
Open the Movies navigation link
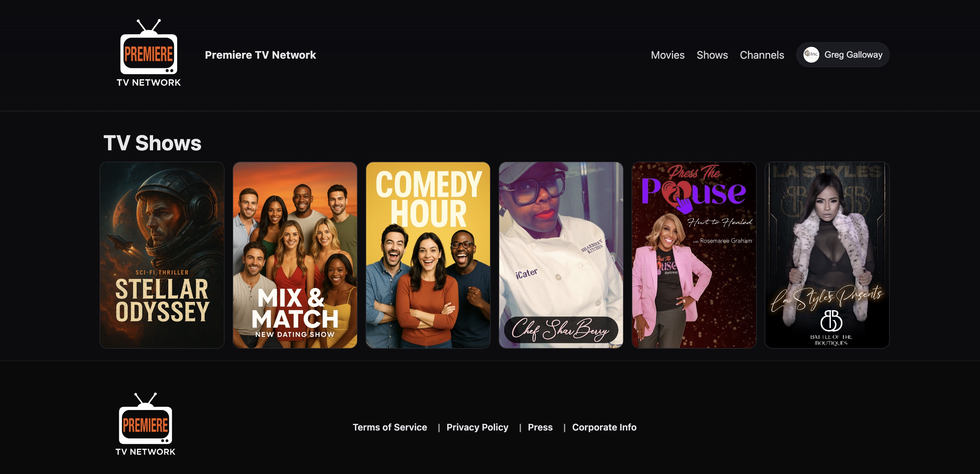(667, 55)
